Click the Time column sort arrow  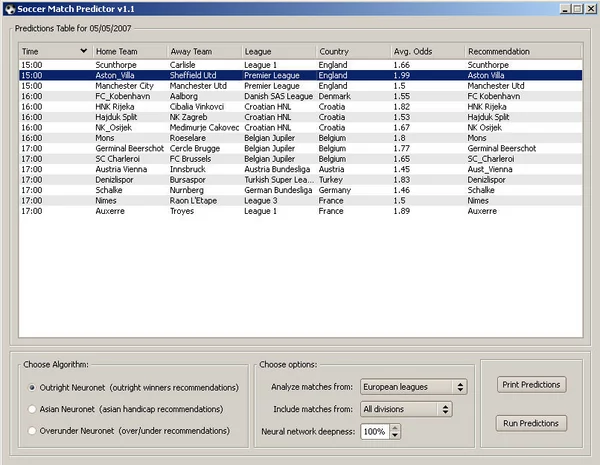click(x=83, y=51)
